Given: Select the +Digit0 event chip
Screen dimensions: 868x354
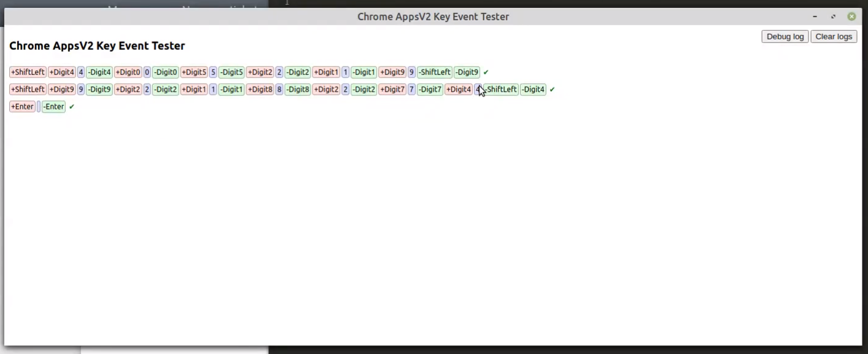Looking at the screenshot, I should [128, 72].
